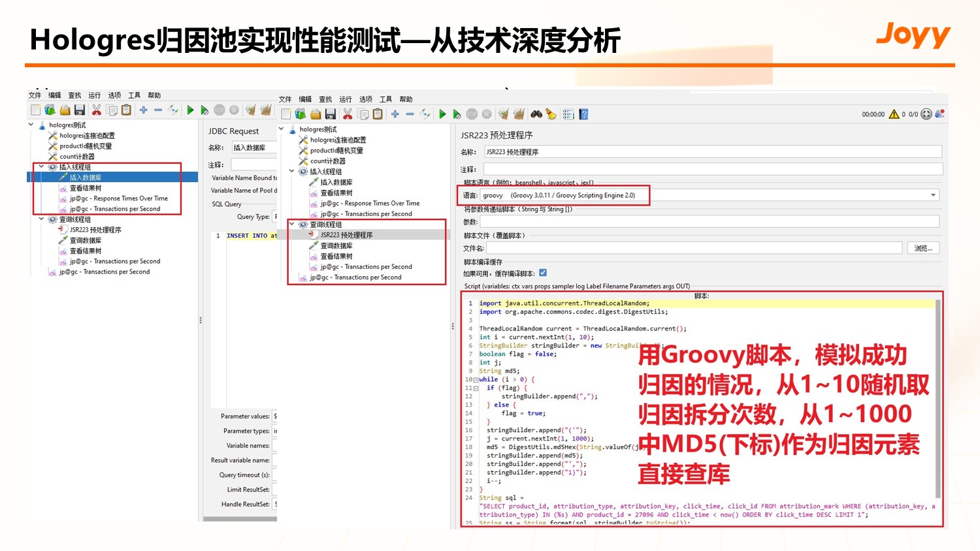Open 选项 menu in JSR223 window
Screen dimensions: 980x551
[x=366, y=99]
